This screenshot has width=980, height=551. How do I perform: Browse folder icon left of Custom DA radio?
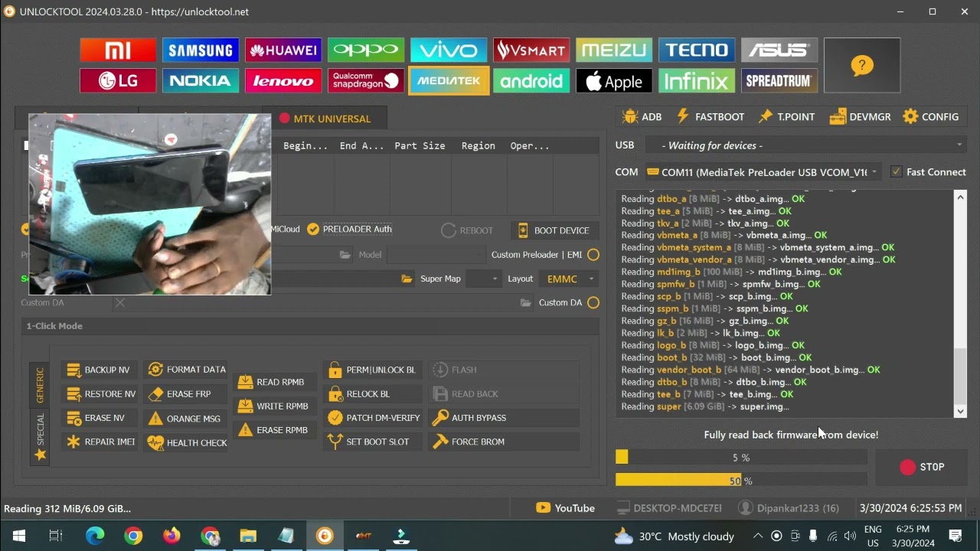[x=525, y=303]
